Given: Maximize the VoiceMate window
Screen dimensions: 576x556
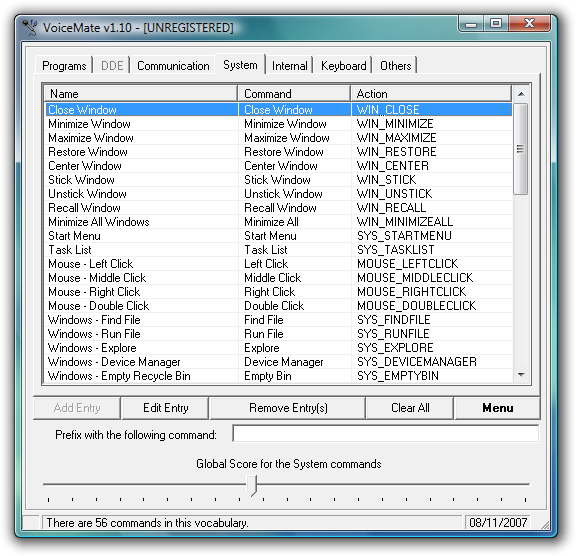Looking at the screenshot, I should pos(496,24).
